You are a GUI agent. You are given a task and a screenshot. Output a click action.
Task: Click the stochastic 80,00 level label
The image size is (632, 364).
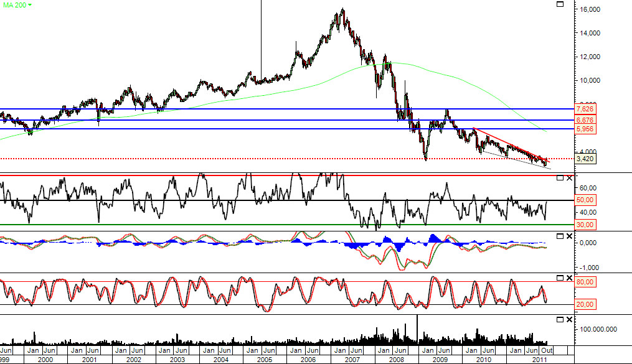click(585, 282)
